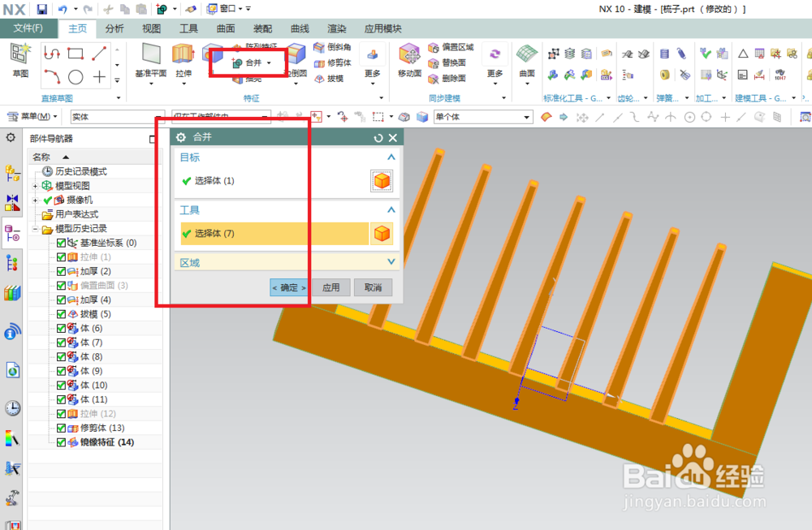Click the 拔模 draft tool
This screenshot has width=812, height=530.
[329, 78]
